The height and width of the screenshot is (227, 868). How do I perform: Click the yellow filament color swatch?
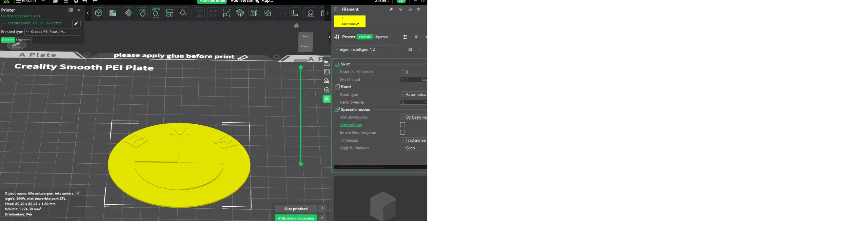point(350,21)
